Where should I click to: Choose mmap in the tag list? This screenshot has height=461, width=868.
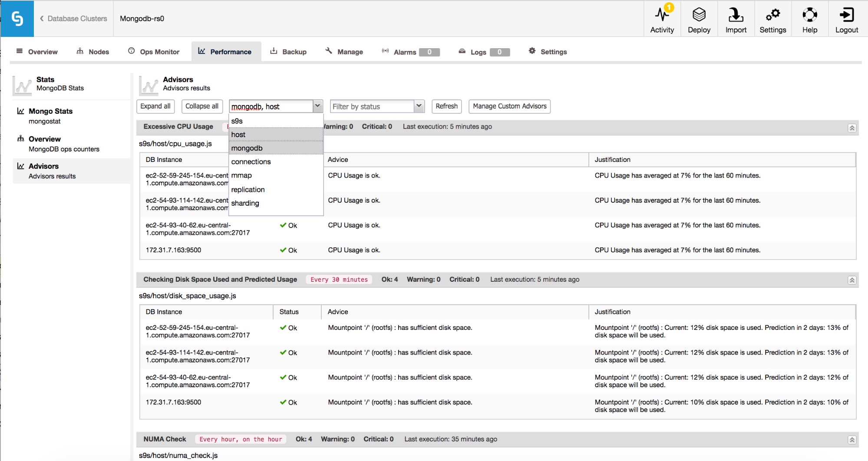click(x=276, y=175)
